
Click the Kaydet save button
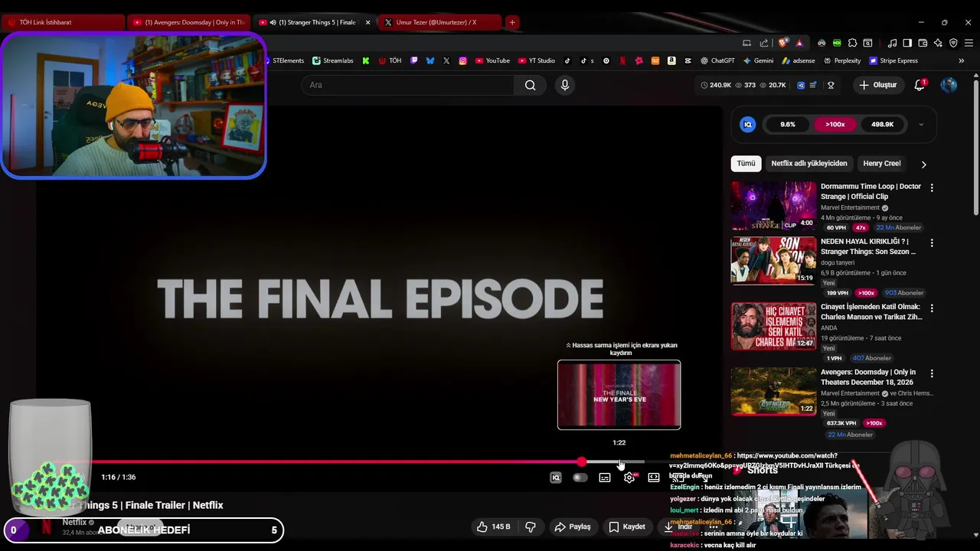coord(627,527)
